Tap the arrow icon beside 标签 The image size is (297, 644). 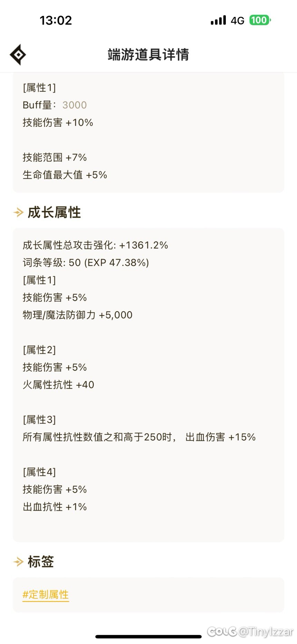18,562
